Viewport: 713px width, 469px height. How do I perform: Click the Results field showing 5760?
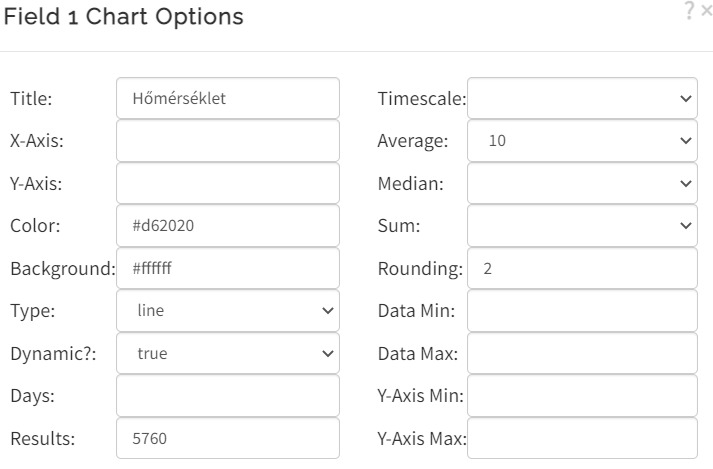[x=228, y=438]
